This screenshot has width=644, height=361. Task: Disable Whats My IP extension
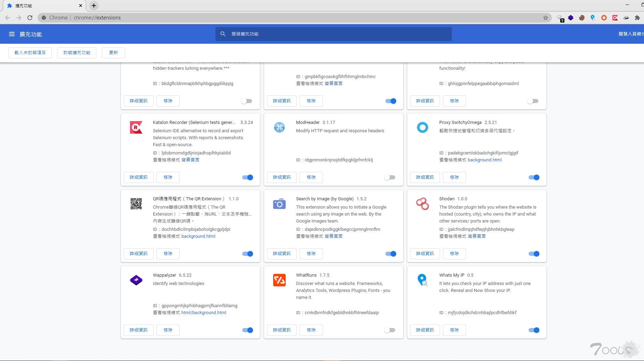[x=534, y=330]
